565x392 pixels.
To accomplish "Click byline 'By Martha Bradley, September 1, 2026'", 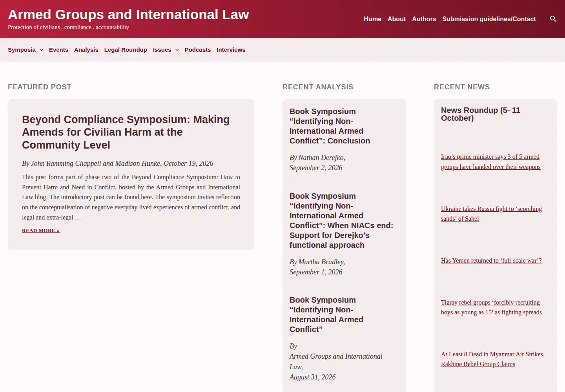I will pyautogui.click(x=317, y=267).
